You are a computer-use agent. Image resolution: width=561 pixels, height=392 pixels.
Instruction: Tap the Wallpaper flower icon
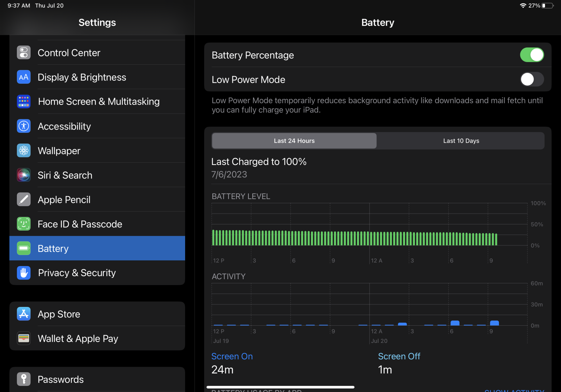(24, 151)
